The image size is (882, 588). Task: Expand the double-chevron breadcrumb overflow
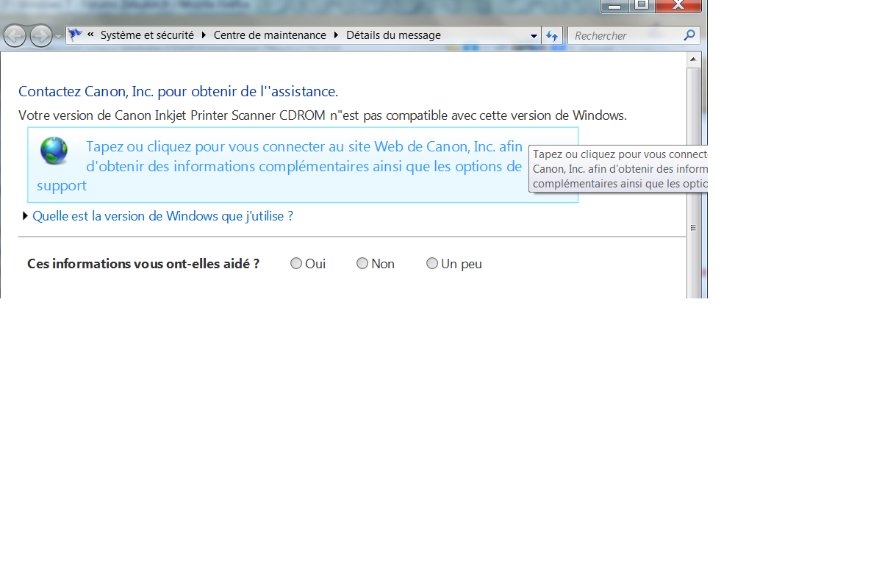pyautogui.click(x=90, y=35)
